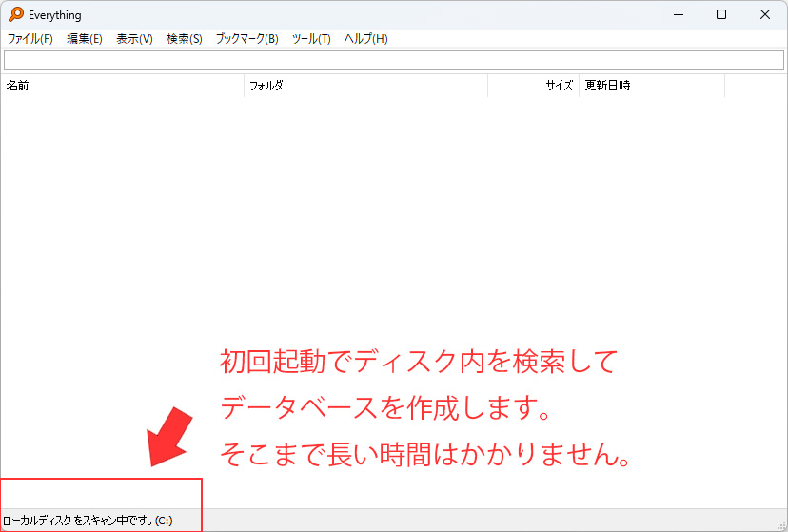Sort results by 名前 column header

[x=122, y=86]
